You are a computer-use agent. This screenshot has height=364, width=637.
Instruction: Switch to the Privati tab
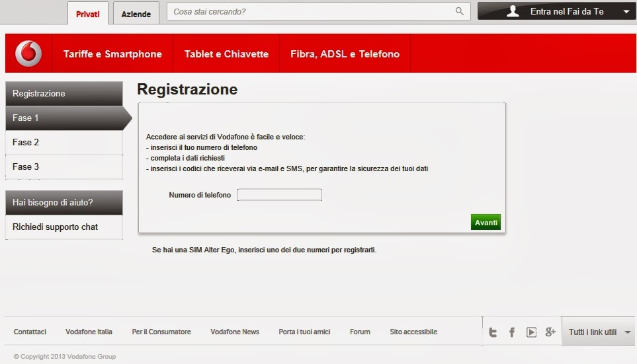click(x=88, y=13)
